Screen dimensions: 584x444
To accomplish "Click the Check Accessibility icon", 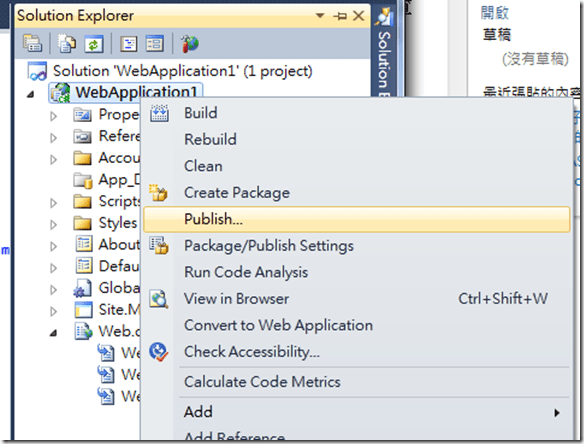I will click(159, 352).
